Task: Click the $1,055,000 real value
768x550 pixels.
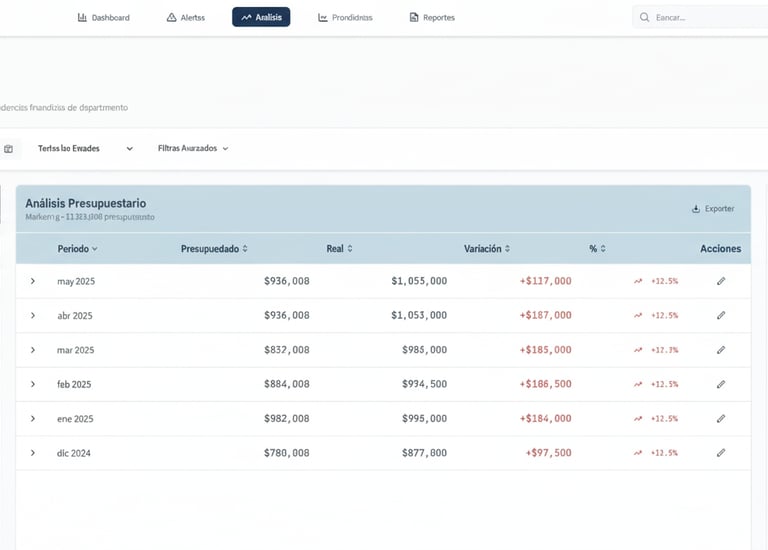Action: click(419, 281)
